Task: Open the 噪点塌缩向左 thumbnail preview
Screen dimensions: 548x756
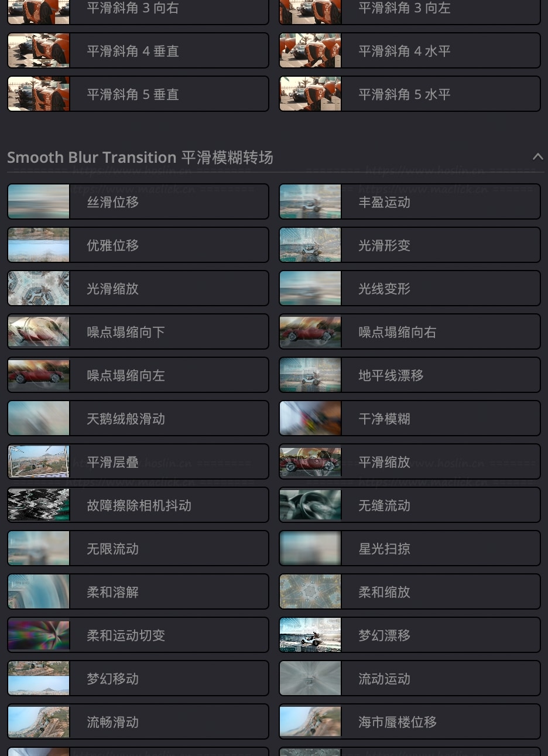Action: (x=39, y=375)
